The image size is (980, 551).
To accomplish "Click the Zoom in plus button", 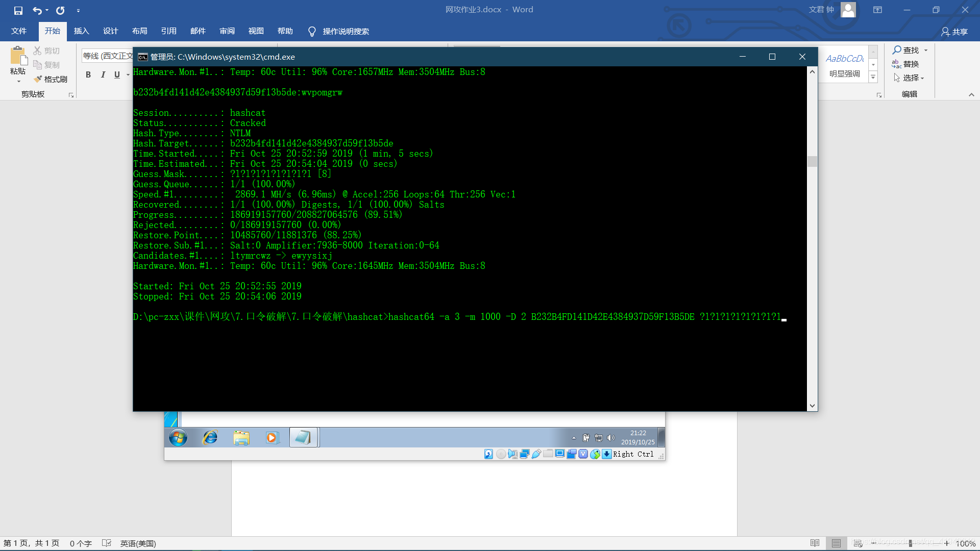I will point(946,543).
